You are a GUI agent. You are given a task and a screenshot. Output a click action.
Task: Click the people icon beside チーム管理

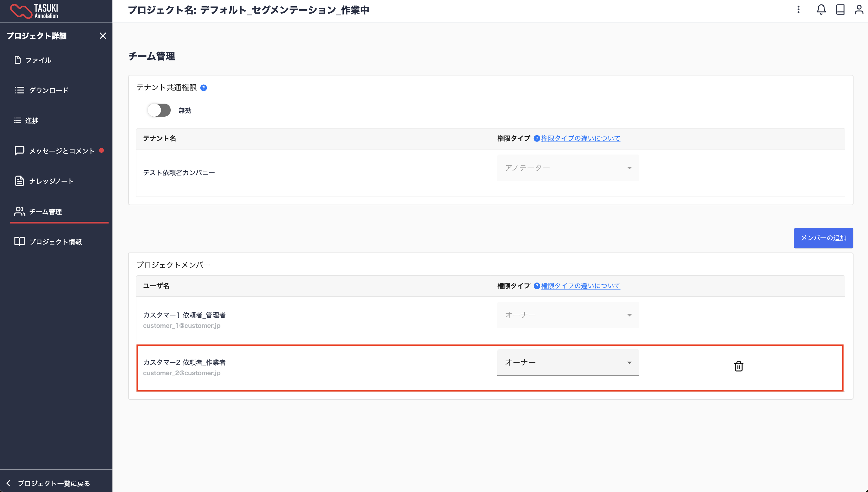click(19, 211)
